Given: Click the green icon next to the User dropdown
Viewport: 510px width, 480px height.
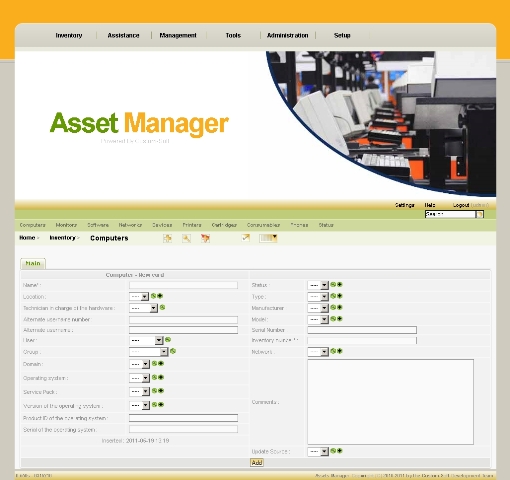Looking at the screenshot, I should [x=168, y=340].
